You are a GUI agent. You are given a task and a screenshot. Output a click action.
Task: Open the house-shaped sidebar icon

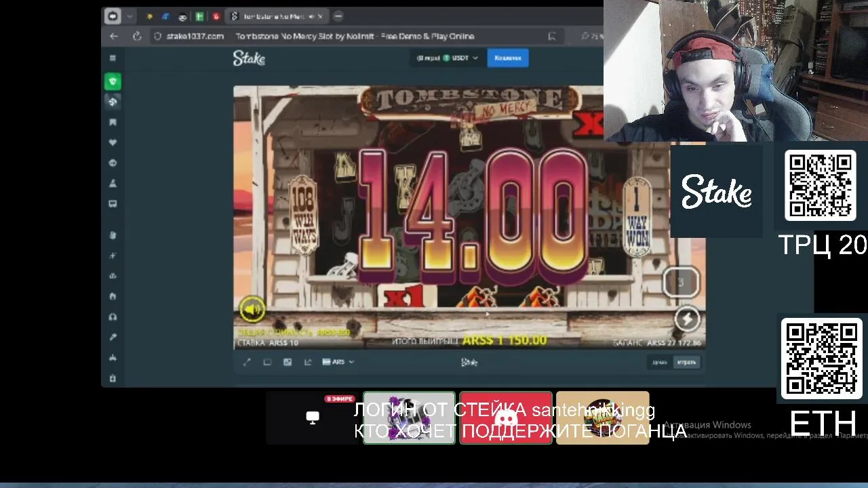(x=113, y=296)
